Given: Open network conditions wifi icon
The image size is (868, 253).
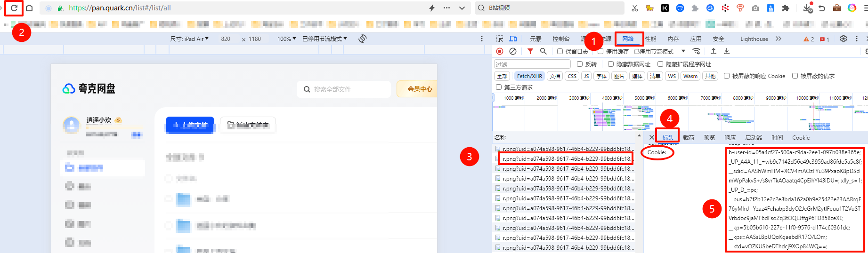Looking at the screenshot, I should click(696, 51).
